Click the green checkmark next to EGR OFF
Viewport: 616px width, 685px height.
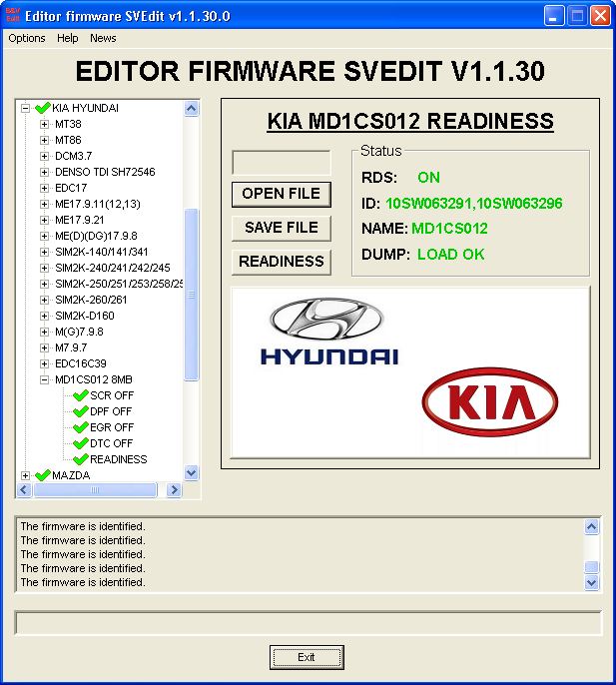[x=81, y=427]
